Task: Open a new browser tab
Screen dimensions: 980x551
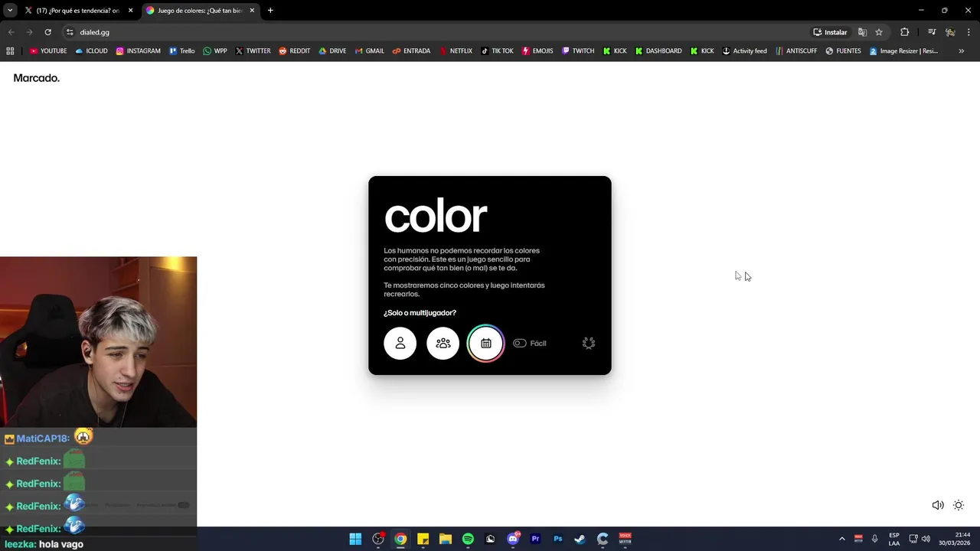Action: (270, 11)
